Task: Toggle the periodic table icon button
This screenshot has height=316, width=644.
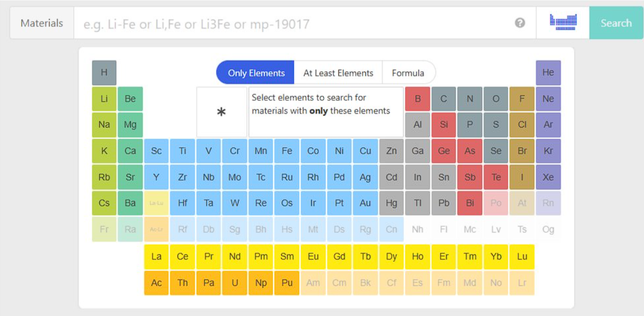Action: (563, 23)
